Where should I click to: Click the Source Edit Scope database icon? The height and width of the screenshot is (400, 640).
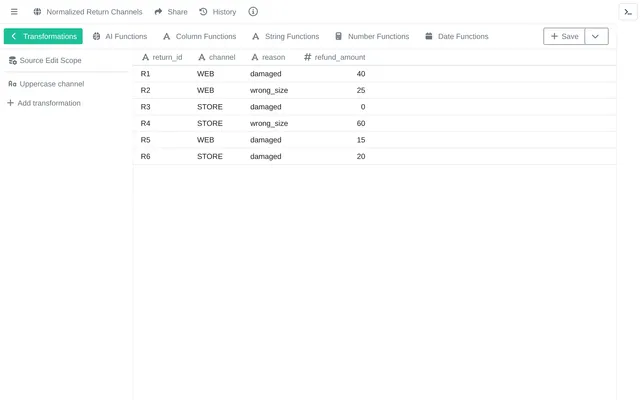coord(13,60)
